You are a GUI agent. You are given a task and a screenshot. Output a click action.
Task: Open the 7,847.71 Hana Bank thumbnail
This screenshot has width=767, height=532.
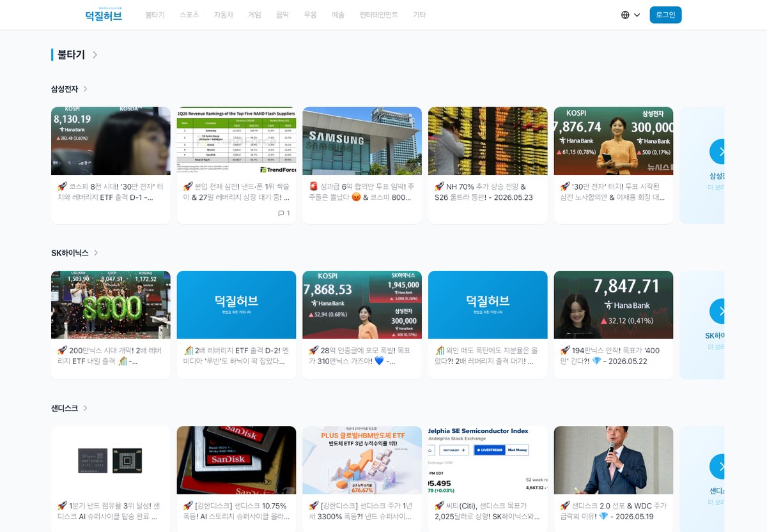[614, 305]
